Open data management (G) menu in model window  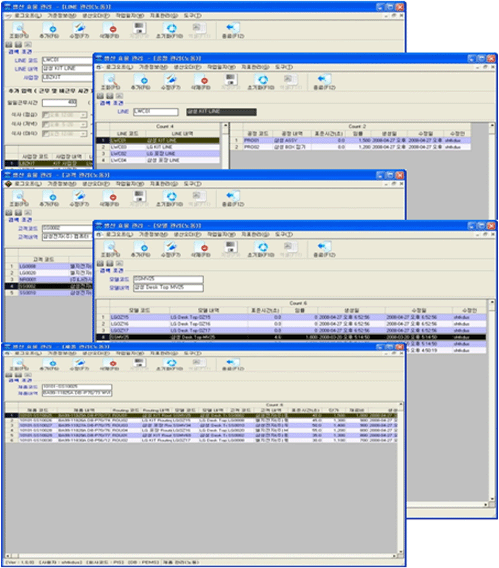pyautogui.click(x=255, y=235)
